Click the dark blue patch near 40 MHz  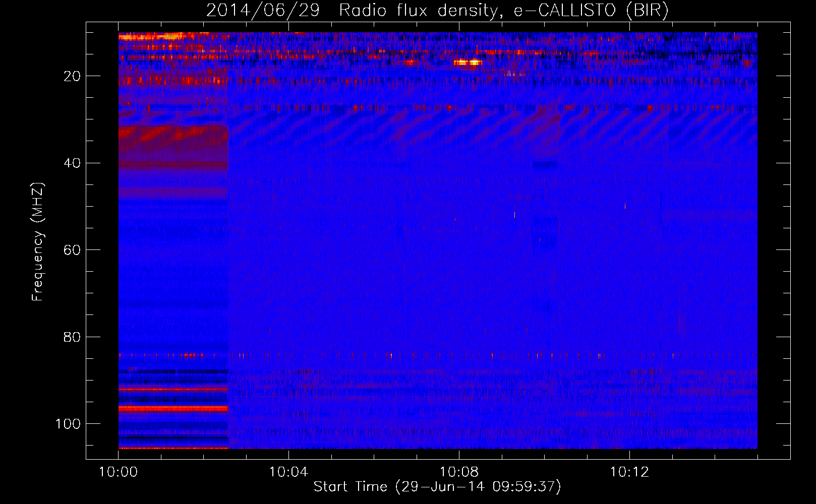pyautogui.click(x=545, y=164)
